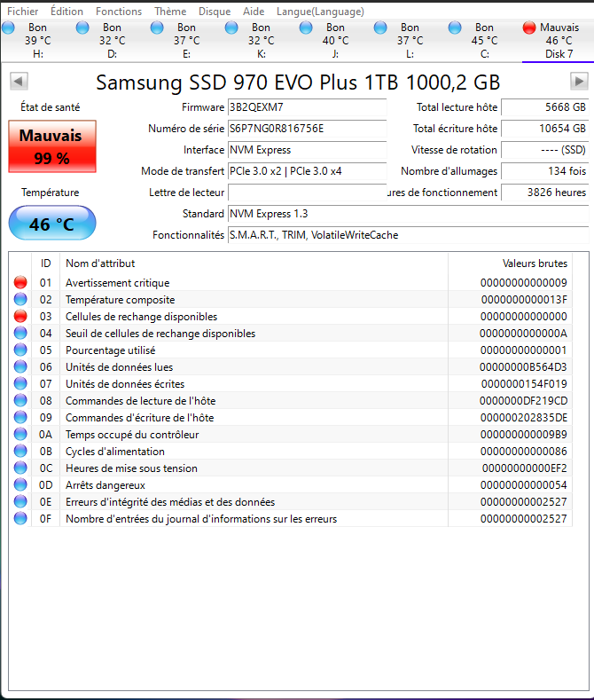Select raw value 0000000000EF2
The height and width of the screenshot is (700, 594).
(525, 468)
